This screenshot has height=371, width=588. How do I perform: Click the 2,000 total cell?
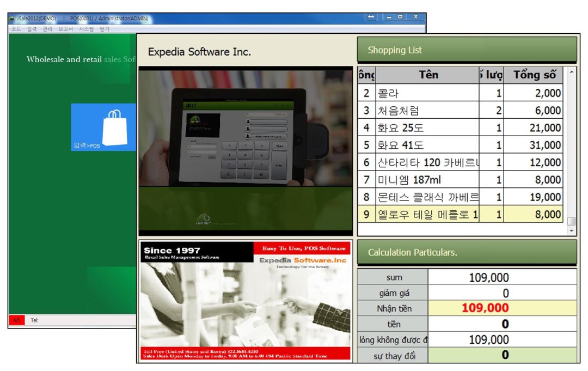coord(533,93)
